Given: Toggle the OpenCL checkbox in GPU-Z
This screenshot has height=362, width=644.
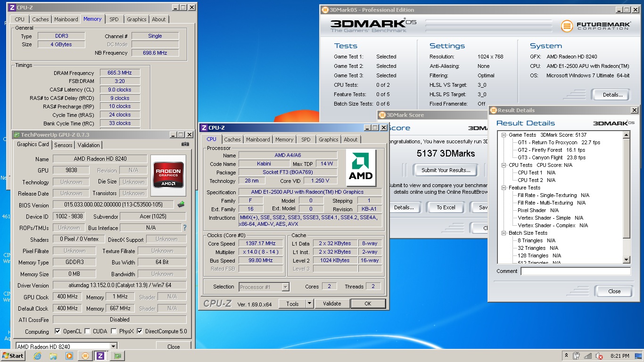Looking at the screenshot, I should click(x=58, y=331).
